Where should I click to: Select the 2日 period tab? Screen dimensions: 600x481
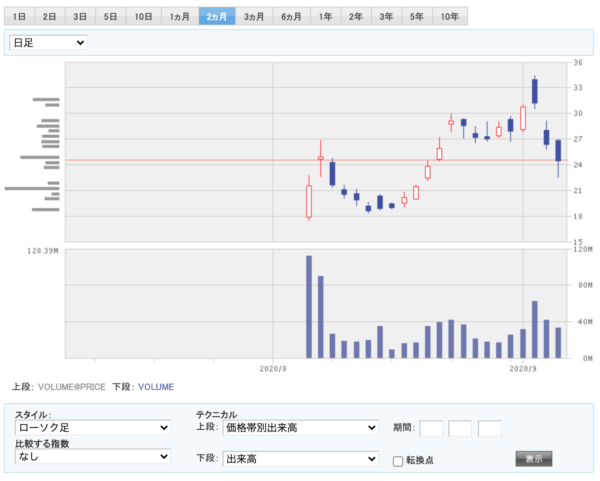[50, 16]
